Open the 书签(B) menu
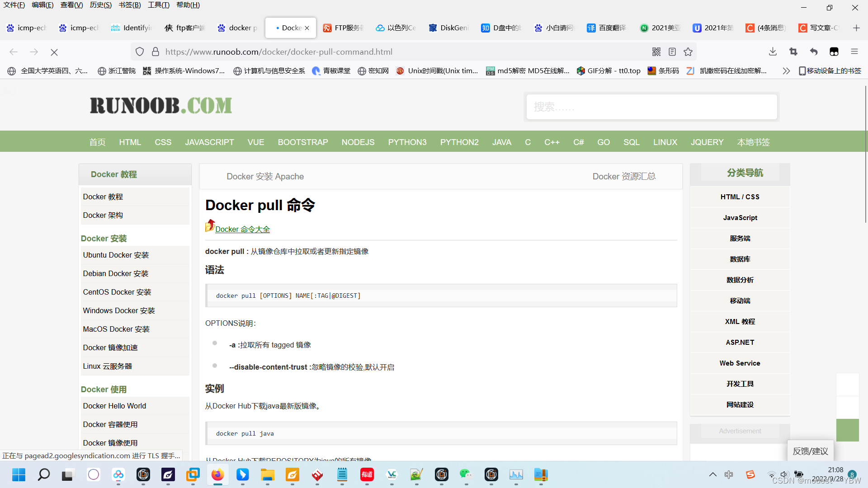Screen dimensions: 868x488 [130, 5]
